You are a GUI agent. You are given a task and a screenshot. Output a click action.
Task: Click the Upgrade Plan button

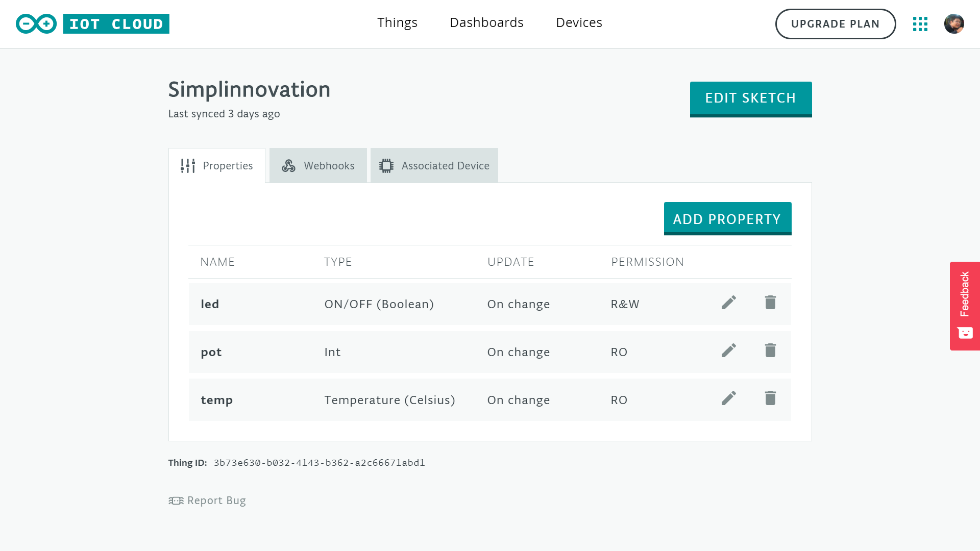coord(835,24)
